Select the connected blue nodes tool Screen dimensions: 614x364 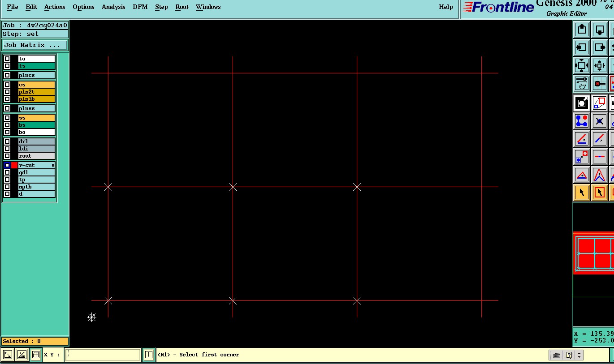(581, 121)
